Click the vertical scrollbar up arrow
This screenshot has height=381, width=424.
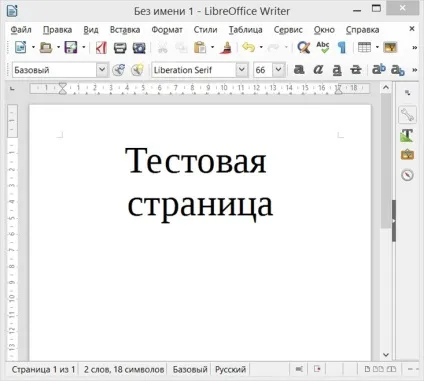pos(386,88)
